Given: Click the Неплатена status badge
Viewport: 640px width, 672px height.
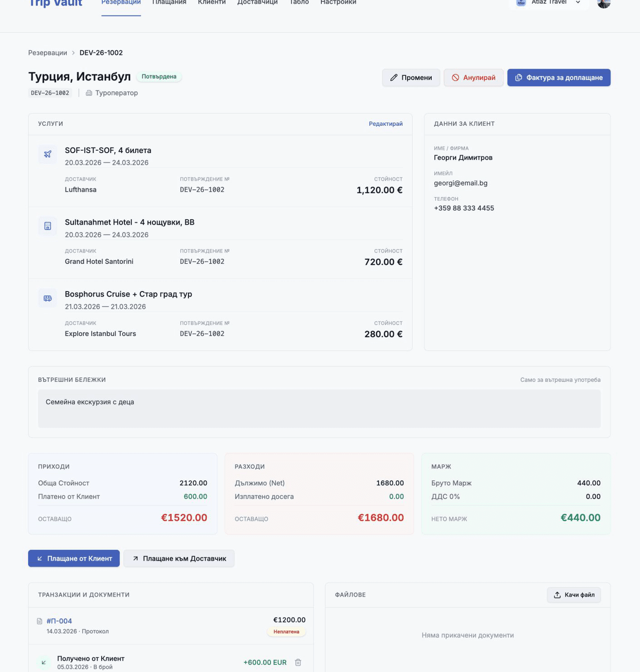Looking at the screenshot, I should click(286, 632).
